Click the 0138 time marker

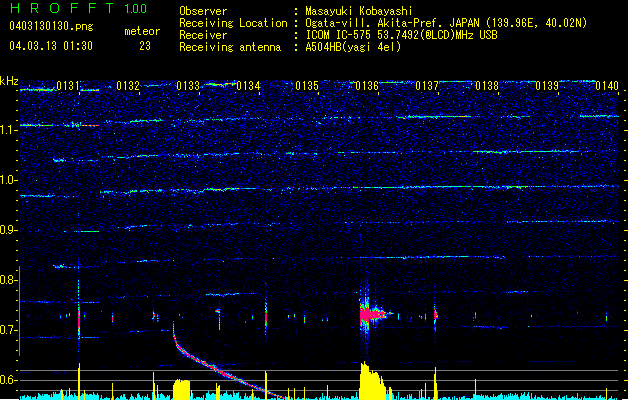click(487, 86)
